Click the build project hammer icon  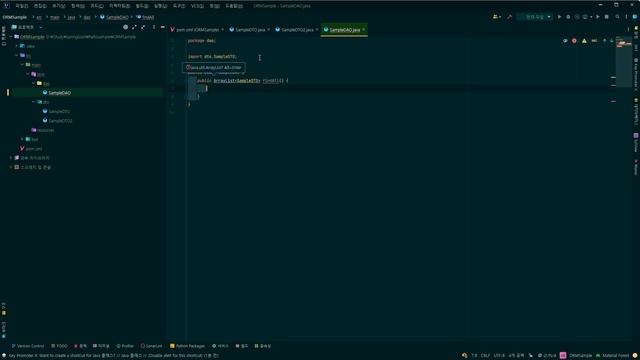click(509, 17)
